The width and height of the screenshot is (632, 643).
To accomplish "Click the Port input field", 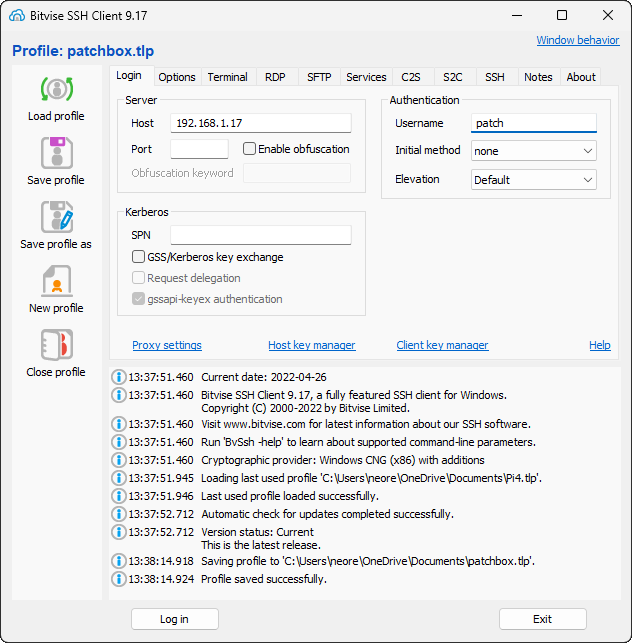I will coord(199,149).
